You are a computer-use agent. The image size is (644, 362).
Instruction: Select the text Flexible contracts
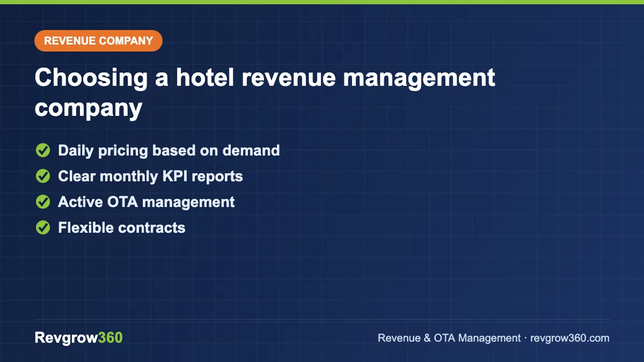[121, 228]
